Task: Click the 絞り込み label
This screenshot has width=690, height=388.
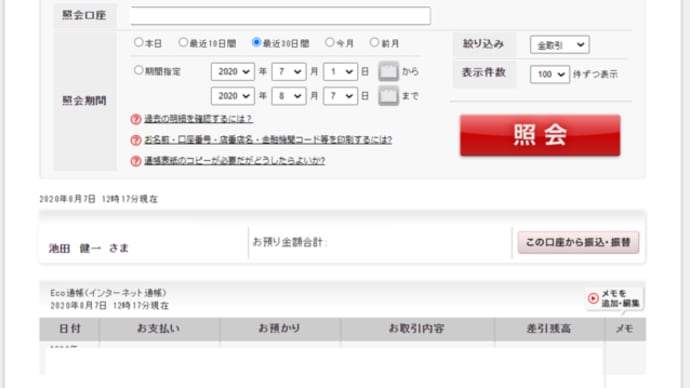Action: 483,44
